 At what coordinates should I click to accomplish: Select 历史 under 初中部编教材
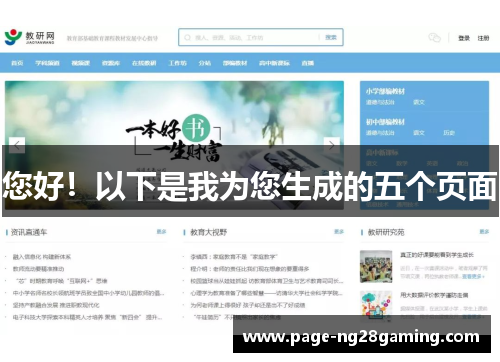[449, 133]
